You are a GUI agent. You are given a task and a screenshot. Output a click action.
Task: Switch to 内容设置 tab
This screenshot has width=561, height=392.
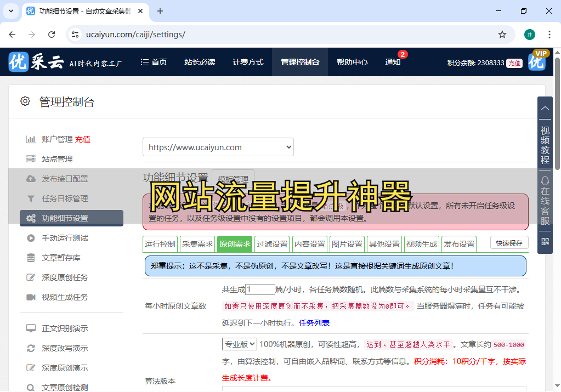coord(309,244)
